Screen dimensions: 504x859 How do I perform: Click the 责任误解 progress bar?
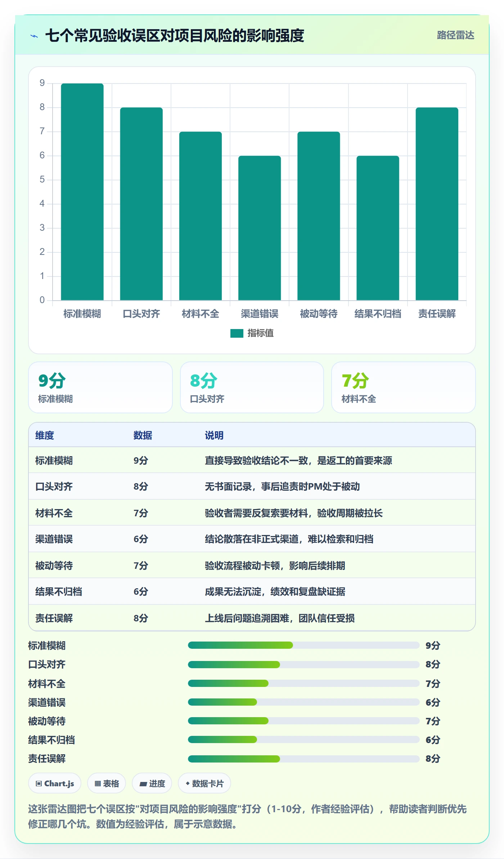click(304, 759)
